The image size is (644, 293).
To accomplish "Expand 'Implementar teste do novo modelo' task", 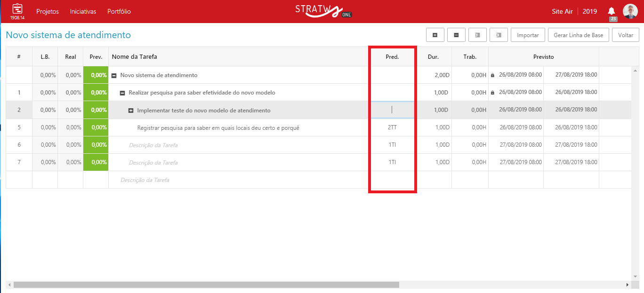I will (131, 111).
